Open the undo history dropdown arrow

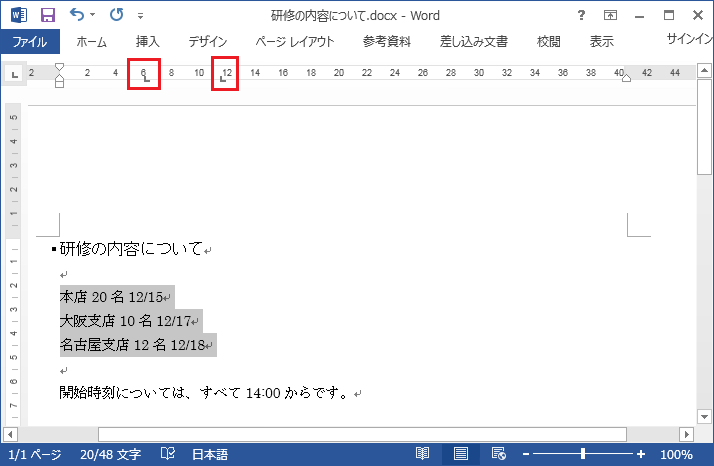92,15
